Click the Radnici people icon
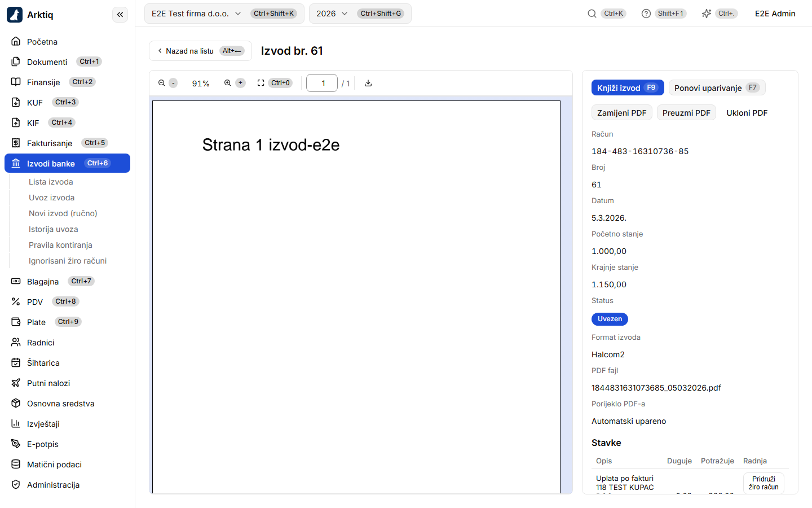This screenshot has width=812, height=508. (x=16, y=342)
